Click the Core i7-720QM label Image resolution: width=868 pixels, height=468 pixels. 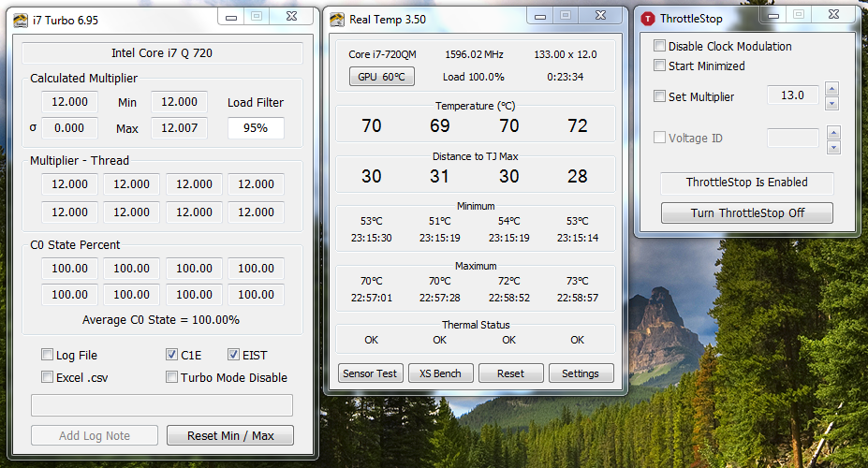[383, 54]
